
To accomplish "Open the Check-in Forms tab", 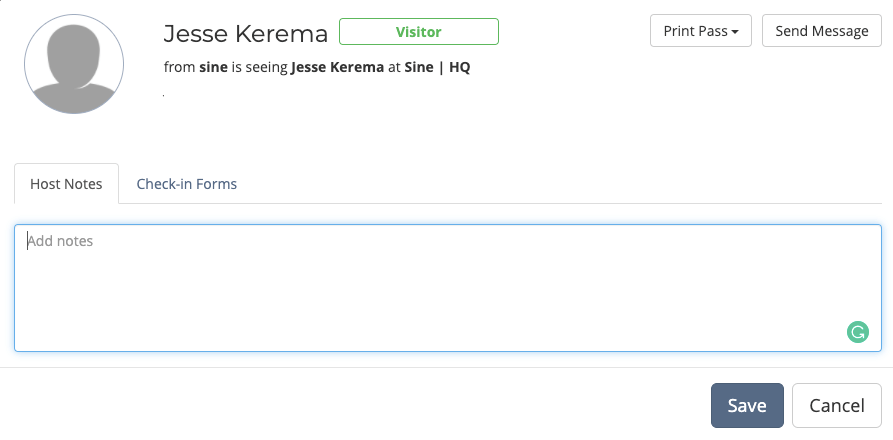I will [187, 184].
